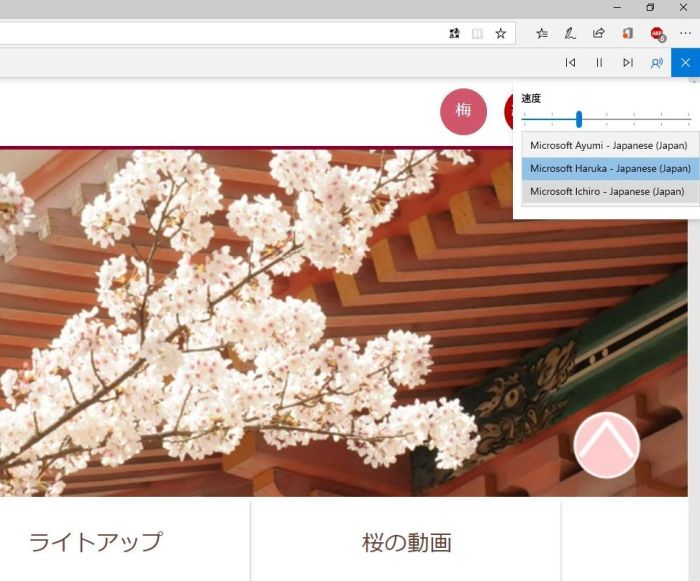Open the 桜の動画 link
This screenshot has width=700, height=581.
pos(406,543)
